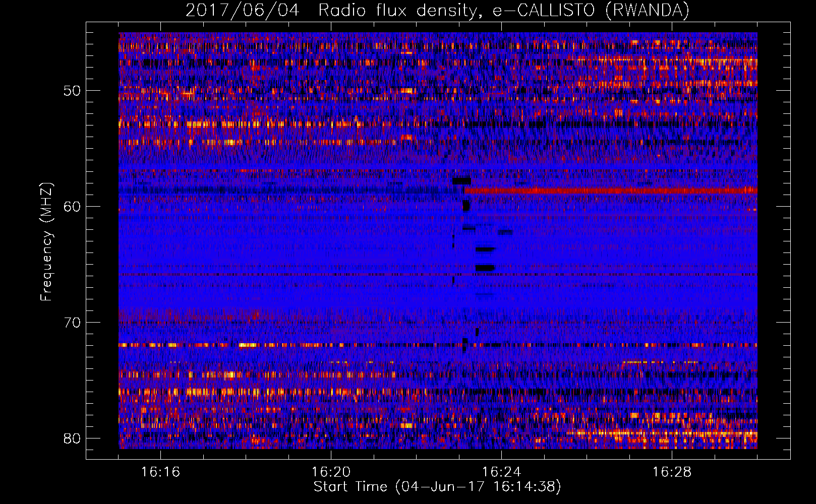Click the red horizontal emission band near 59 MHz
The height and width of the screenshot is (504, 816).
coord(611,191)
